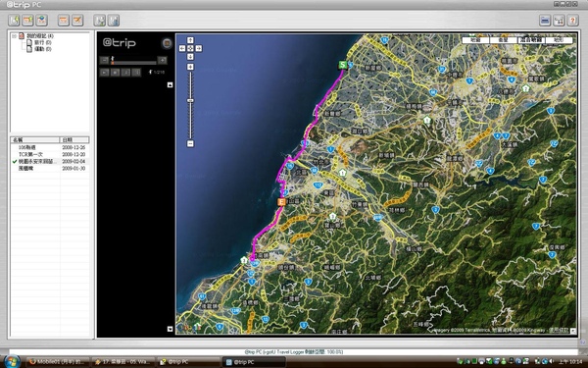Image resolution: width=588 pixels, height=368 pixels.
Task: Click the round orange button beside @trip logo
Action: click(x=167, y=43)
